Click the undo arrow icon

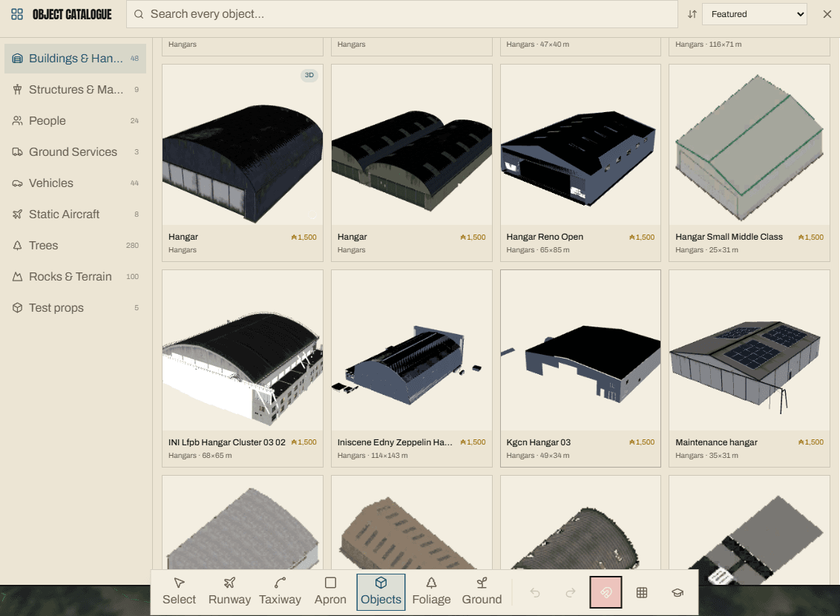tap(534, 592)
